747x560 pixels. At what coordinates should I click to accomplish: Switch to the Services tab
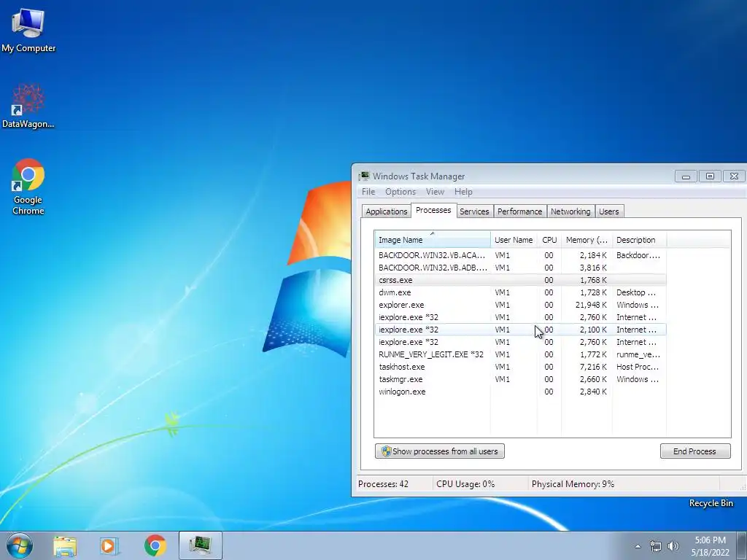474,211
